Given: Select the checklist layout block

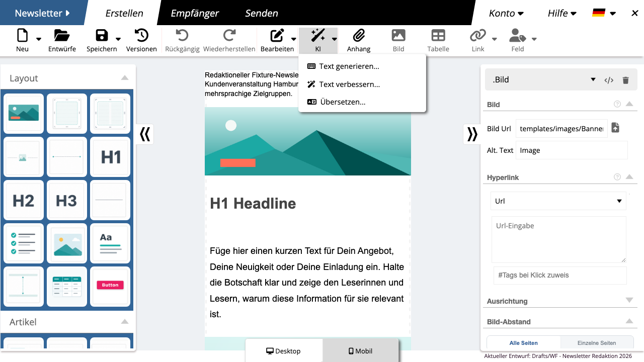Looking at the screenshot, I should pyautogui.click(x=24, y=244).
